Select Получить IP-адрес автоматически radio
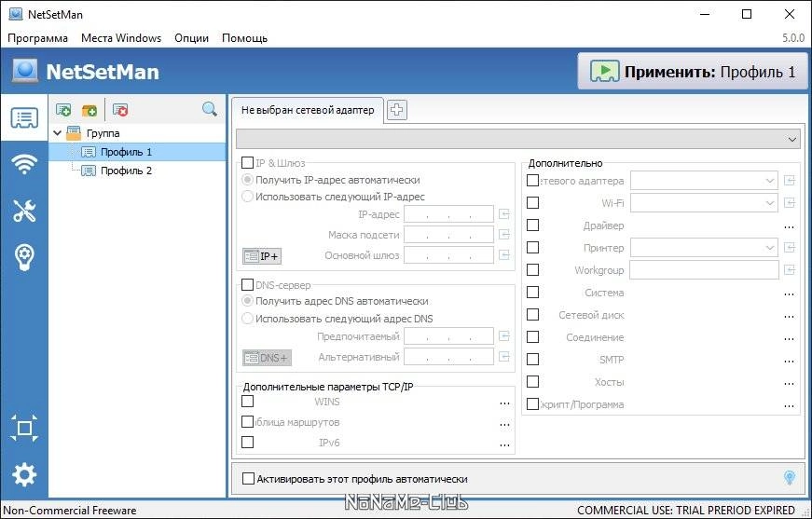 click(x=248, y=180)
